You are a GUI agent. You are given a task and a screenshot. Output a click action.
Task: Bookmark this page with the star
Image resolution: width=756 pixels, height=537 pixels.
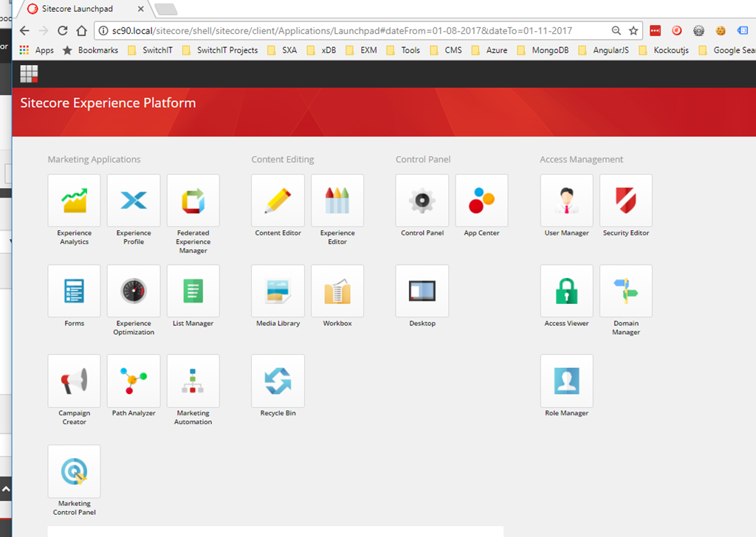633,31
